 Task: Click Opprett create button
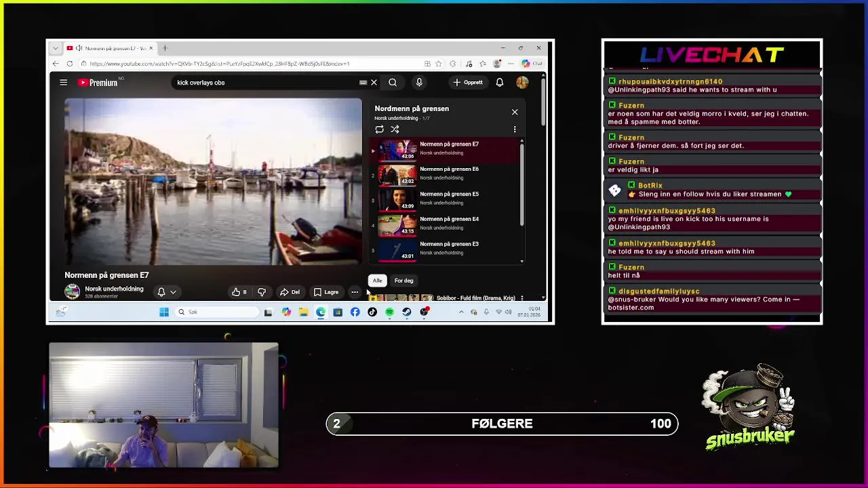(x=468, y=83)
